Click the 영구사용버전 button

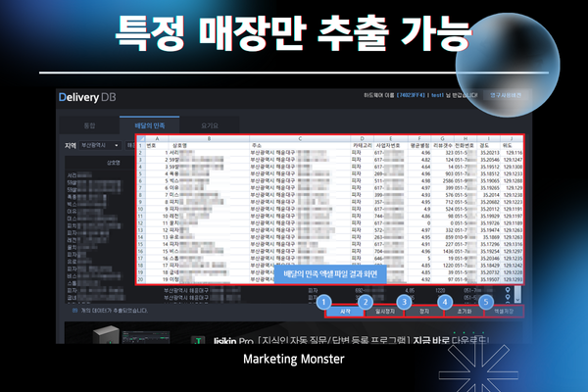pos(505,95)
